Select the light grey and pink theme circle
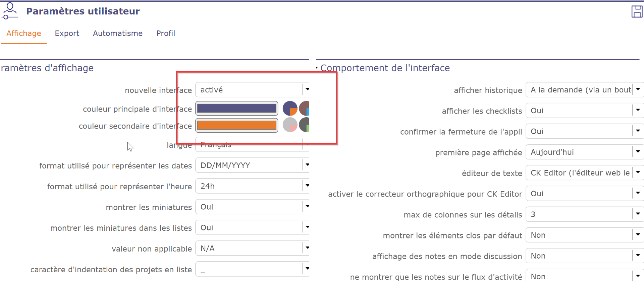The image size is (644, 281). 290,125
